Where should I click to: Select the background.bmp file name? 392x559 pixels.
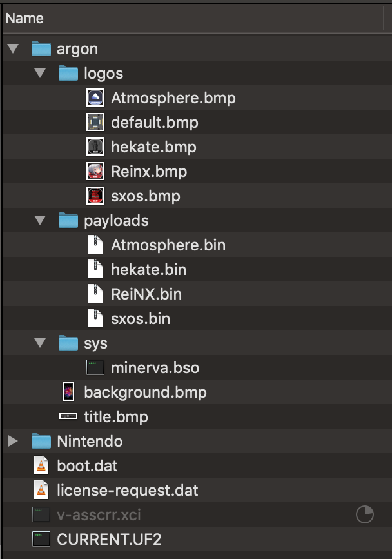point(145,392)
